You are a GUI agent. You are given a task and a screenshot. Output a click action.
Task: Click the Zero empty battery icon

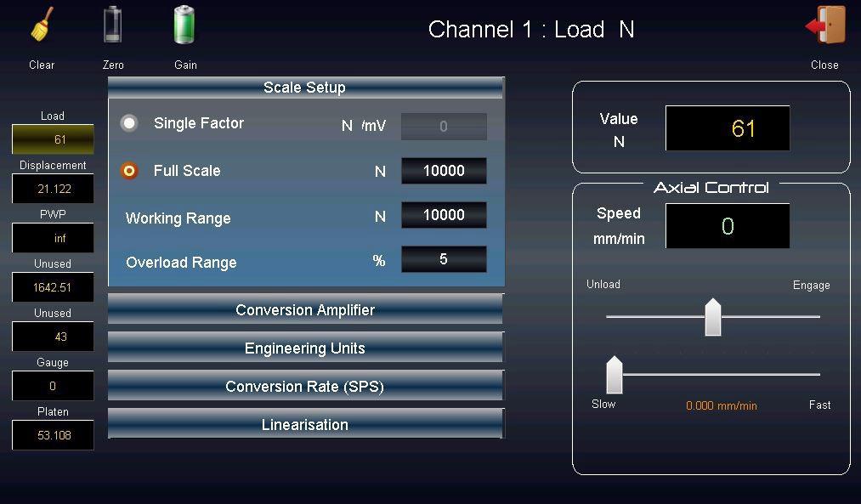[113, 25]
